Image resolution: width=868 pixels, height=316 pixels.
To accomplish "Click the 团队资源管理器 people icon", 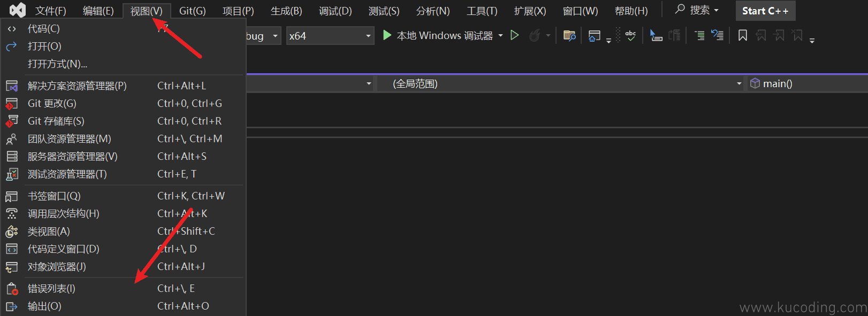I will click(x=12, y=139).
